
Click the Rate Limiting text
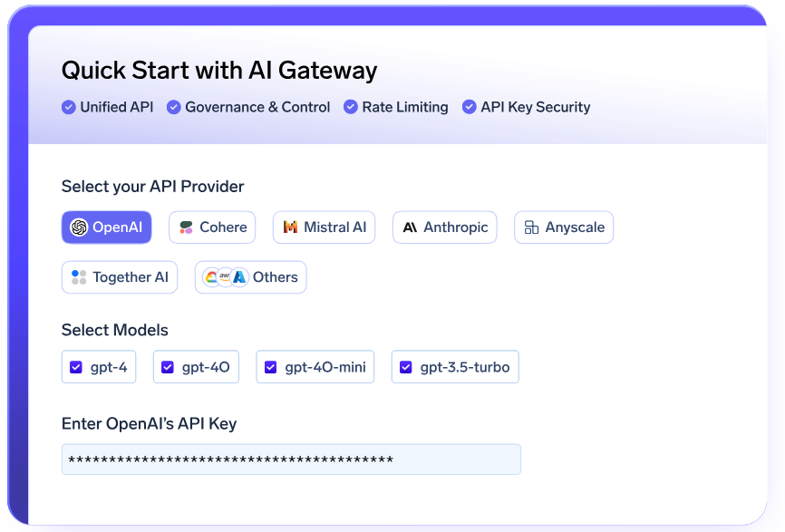pos(405,108)
